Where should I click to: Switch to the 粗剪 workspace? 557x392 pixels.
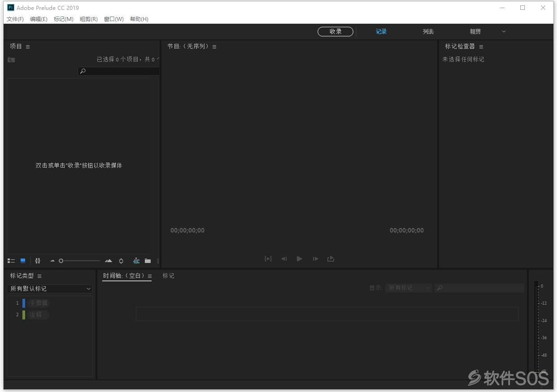475,31
